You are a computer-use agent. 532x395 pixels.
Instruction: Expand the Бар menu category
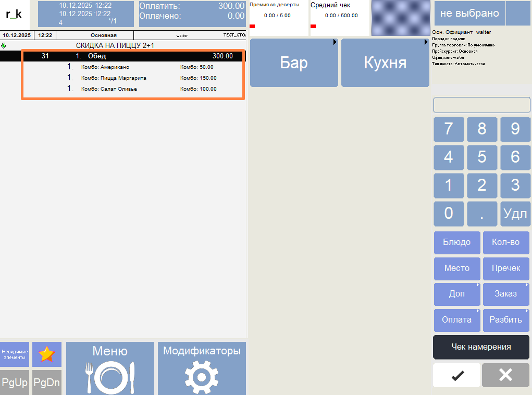[x=294, y=63]
